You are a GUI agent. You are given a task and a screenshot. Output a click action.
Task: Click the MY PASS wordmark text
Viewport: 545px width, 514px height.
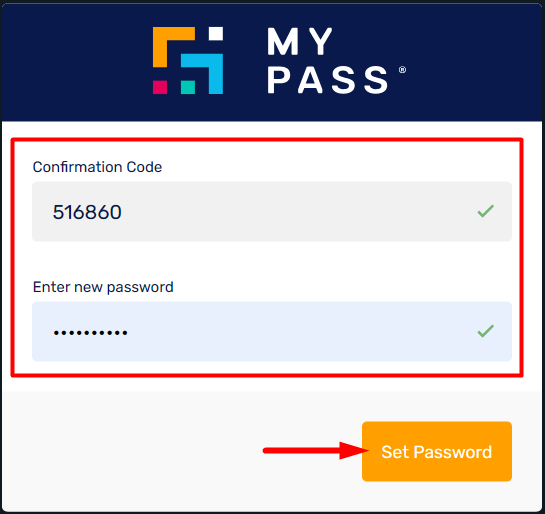(327, 61)
